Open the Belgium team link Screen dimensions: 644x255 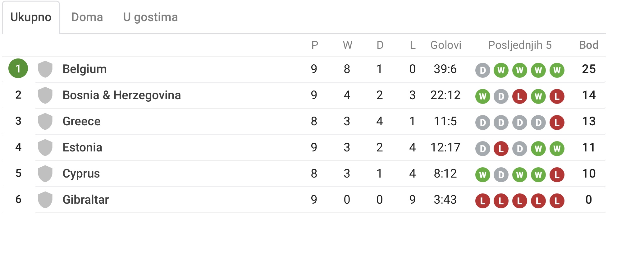[84, 69]
